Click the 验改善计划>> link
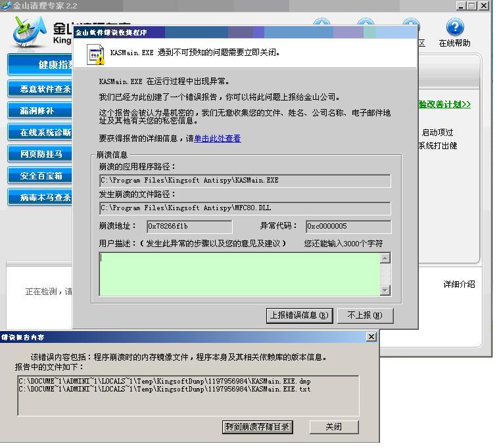 [x=444, y=104]
